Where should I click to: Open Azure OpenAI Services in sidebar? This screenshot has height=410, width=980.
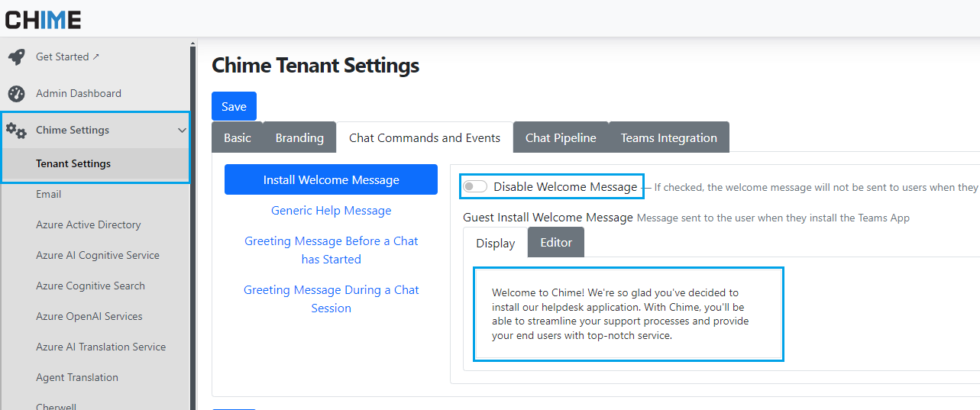coord(89,317)
